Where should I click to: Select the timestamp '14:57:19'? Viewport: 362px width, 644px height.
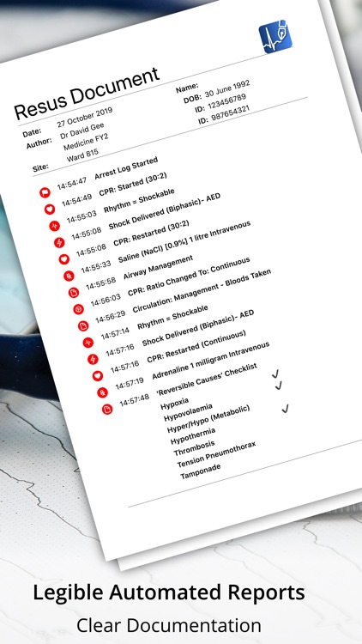(130, 385)
